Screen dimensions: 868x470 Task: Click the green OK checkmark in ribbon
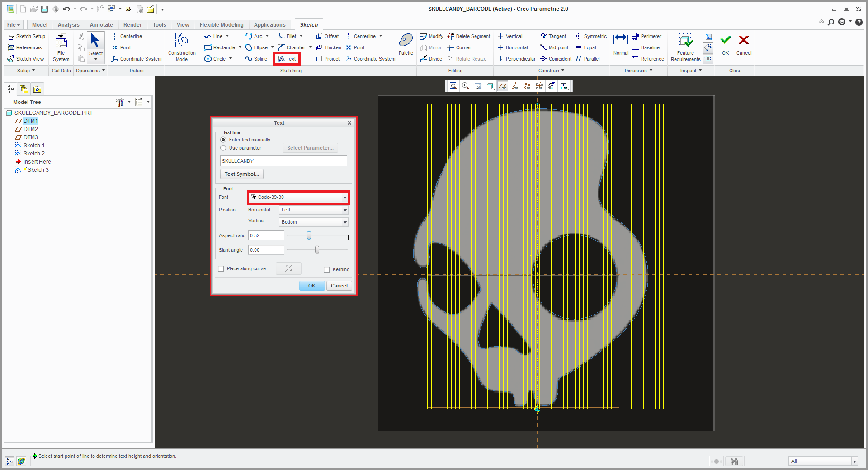pyautogui.click(x=725, y=41)
